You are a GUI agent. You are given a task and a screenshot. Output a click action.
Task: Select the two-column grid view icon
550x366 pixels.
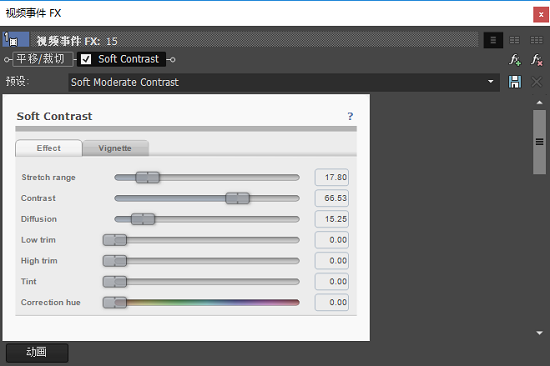tap(515, 40)
